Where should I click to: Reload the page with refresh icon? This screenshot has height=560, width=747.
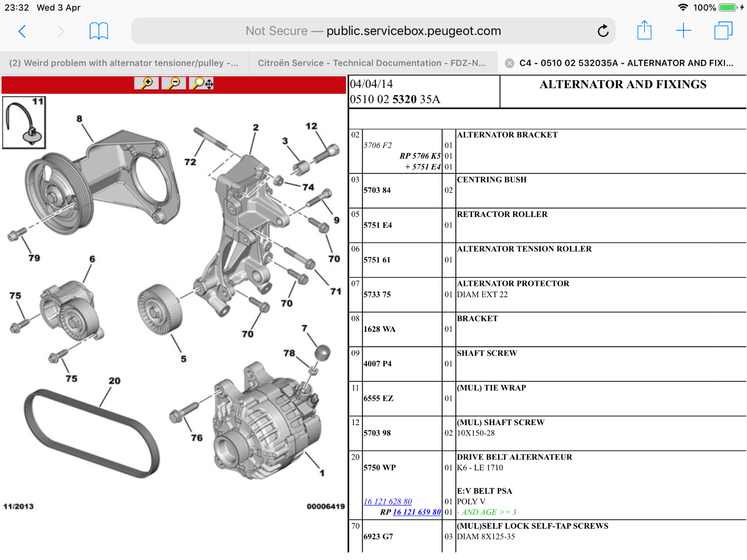tap(603, 31)
